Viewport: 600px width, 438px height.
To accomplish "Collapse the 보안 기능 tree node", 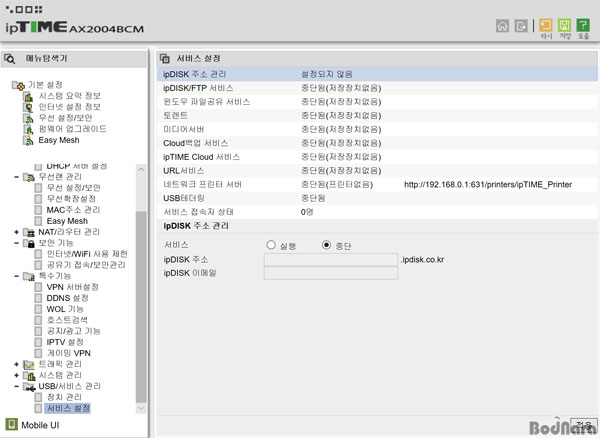I will pyautogui.click(x=16, y=243).
